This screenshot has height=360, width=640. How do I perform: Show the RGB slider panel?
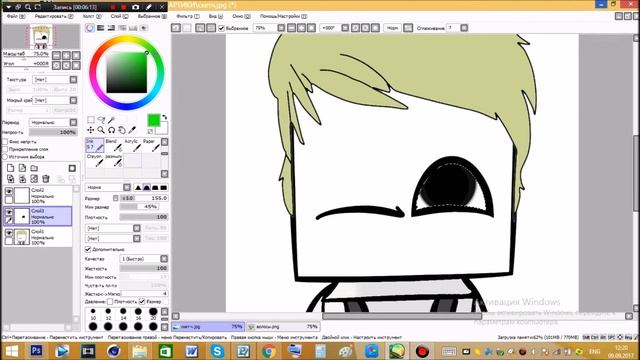click(100, 28)
